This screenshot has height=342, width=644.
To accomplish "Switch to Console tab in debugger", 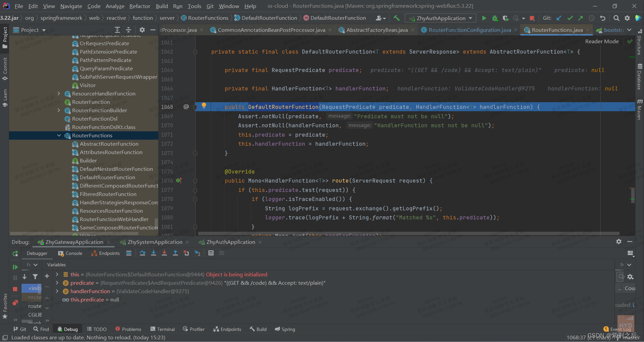I will click(70, 254).
